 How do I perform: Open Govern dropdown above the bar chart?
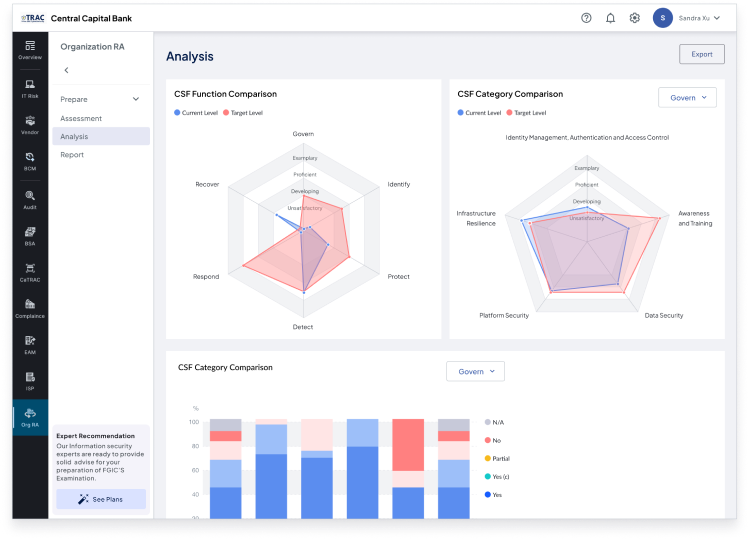tap(475, 371)
